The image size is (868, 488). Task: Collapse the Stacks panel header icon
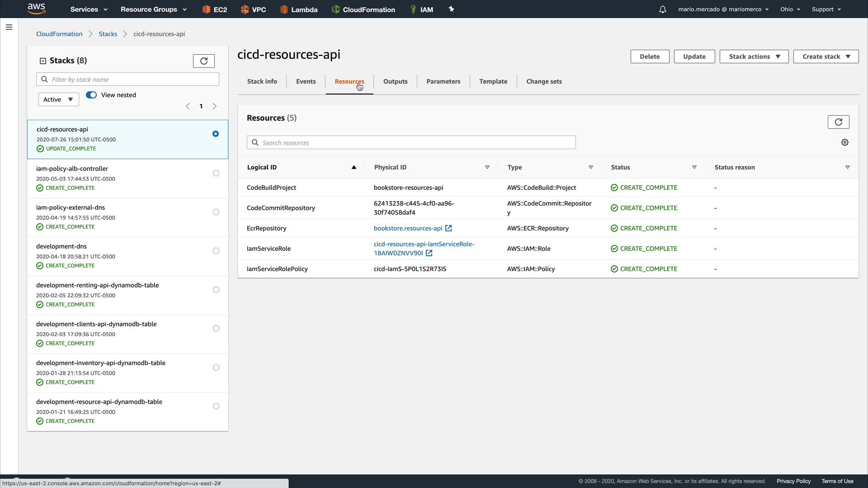point(43,61)
